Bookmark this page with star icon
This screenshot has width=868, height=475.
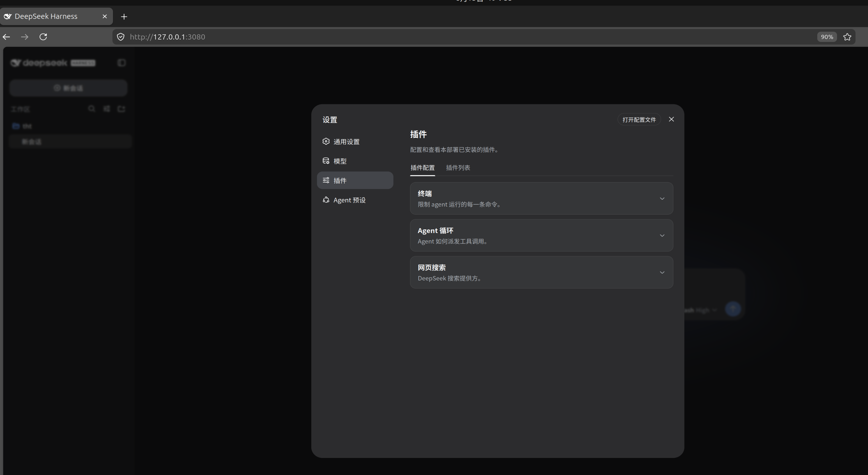[847, 37]
